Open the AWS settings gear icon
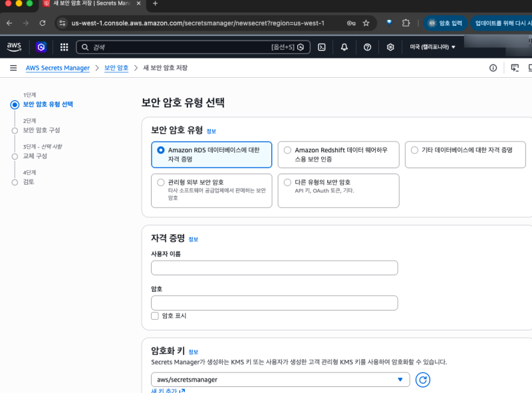Screen dimensions: 532x393 point(390,47)
